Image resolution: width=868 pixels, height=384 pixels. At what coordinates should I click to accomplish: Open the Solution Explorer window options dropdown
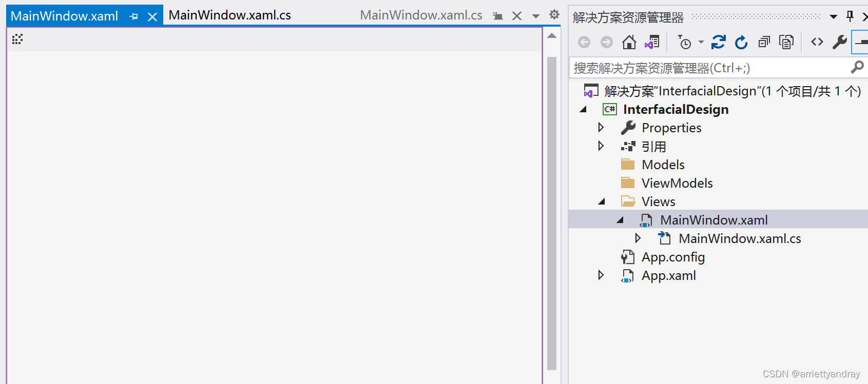[834, 17]
